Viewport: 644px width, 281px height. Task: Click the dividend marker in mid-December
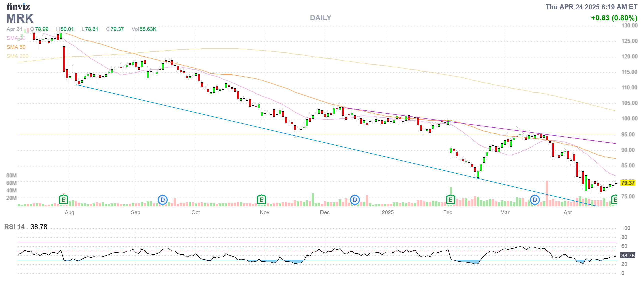pos(355,200)
